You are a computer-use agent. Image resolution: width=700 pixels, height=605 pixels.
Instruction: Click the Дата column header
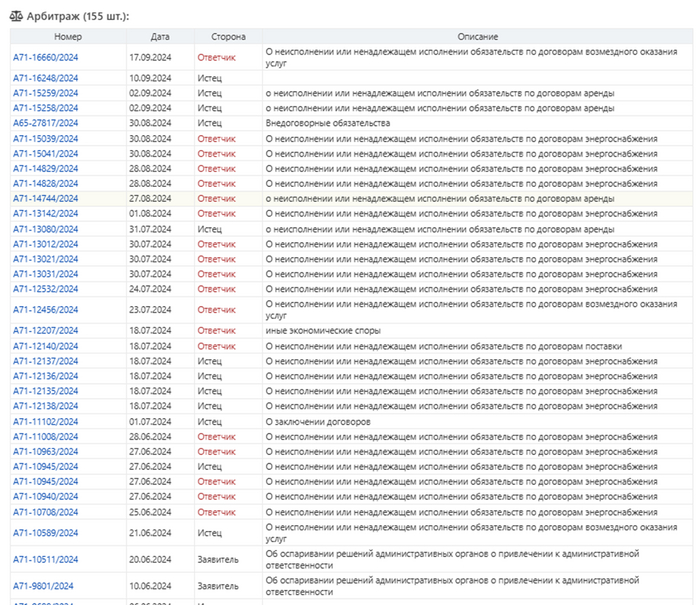coord(159,36)
